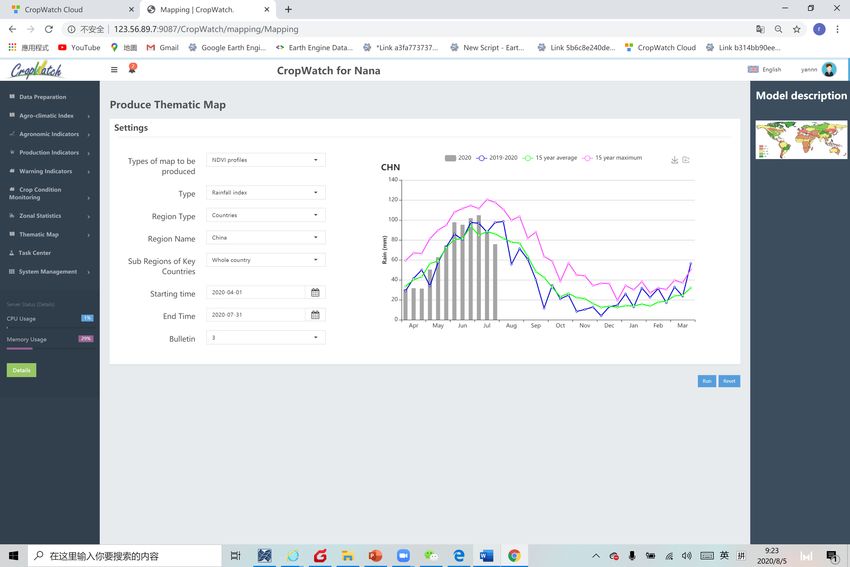Click the Reset button

729,381
